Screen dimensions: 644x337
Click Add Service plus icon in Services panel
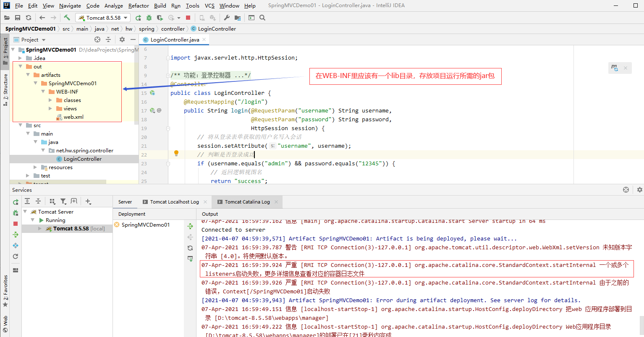click(88, 201)
